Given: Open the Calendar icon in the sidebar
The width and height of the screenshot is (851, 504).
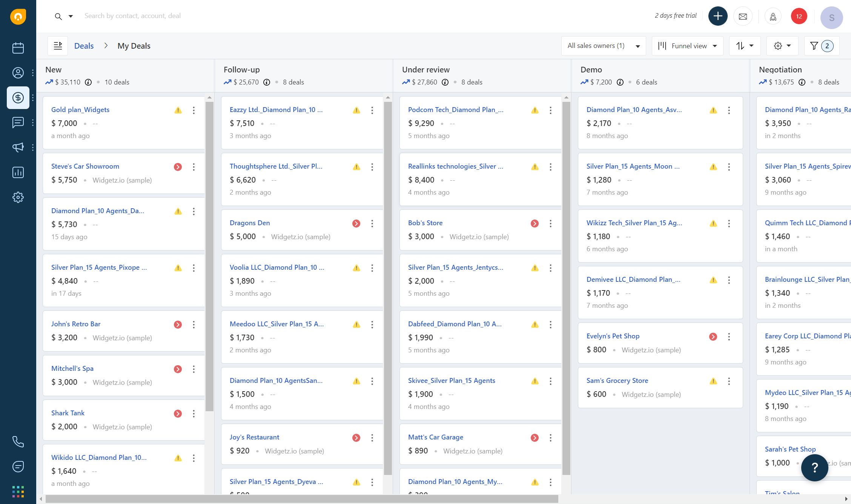Looking at the screenshot, I should (x=18, y=48).
